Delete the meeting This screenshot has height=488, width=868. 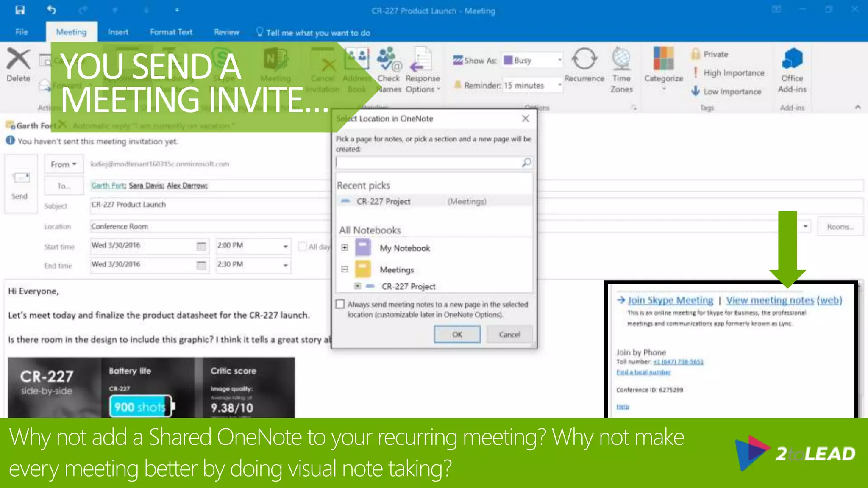(18, 65)
